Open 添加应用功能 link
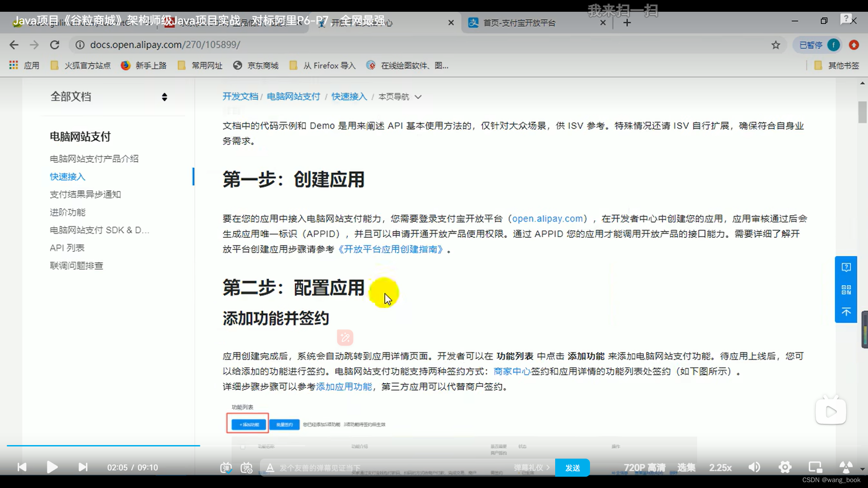Screen dimensions: 868x488 [344, 387]
